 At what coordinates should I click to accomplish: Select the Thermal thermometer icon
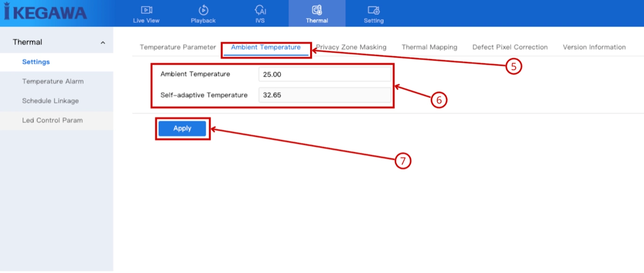[317, 10]
